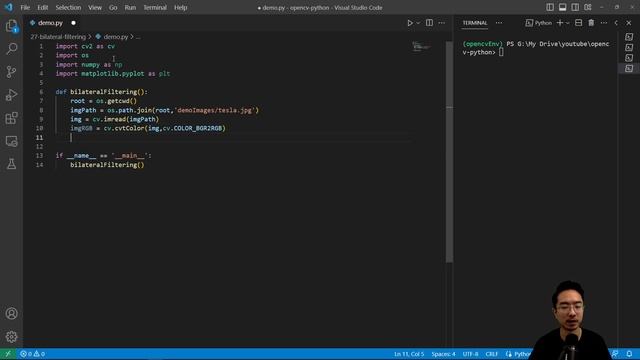Image resolution: width=640 pixels, height=360 pixels.
Task: Open the Extensions view
Action: click(x=11, y=118)
